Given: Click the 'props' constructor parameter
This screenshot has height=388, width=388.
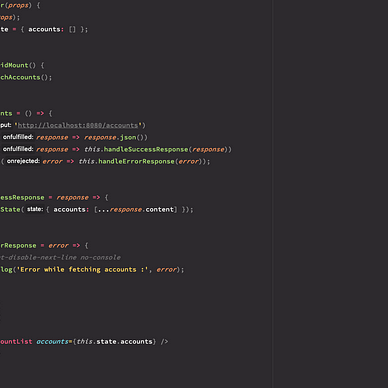Looking at the screenshot, I should click(x=19, y=5).
